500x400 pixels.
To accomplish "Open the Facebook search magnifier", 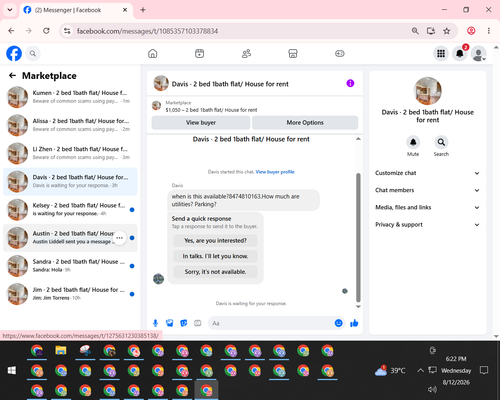I will click(x=33, y=53).
